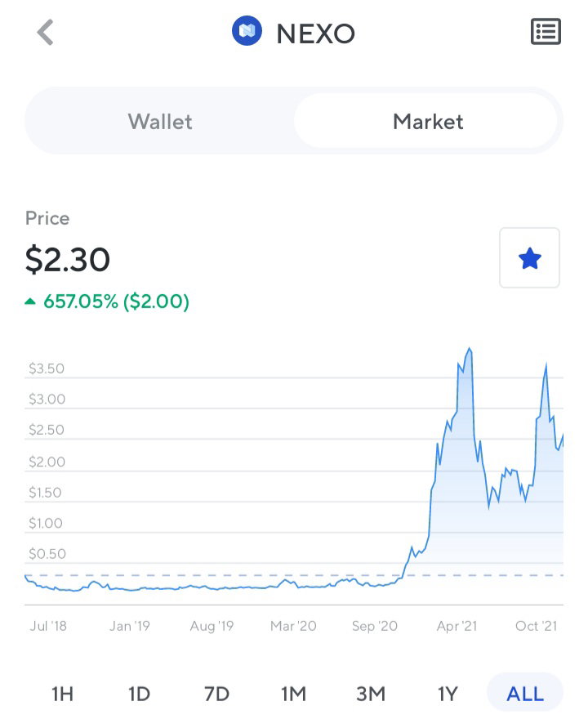588x728 pixels.
Task: Tap the 657.05% ($2.00) change text
Action: click(x=116, y=301)
